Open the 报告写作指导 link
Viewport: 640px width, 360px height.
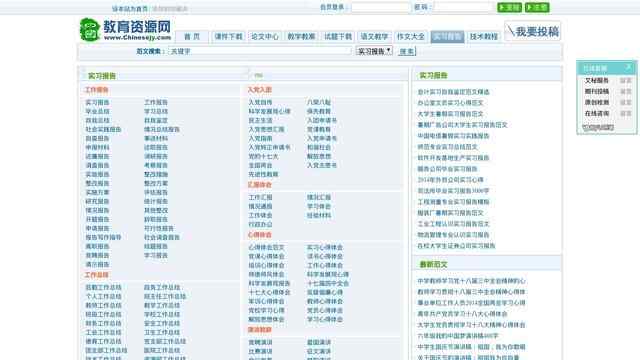tap(103, 237)
